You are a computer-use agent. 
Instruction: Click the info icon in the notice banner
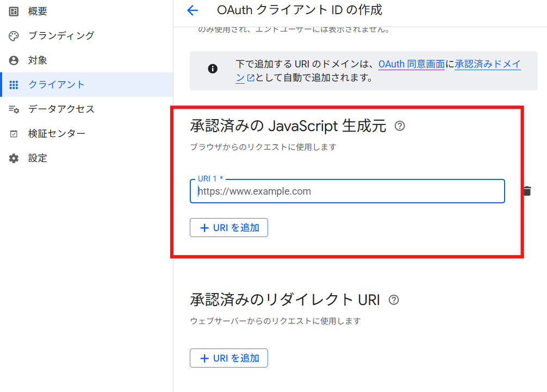[x=213, y=69]
